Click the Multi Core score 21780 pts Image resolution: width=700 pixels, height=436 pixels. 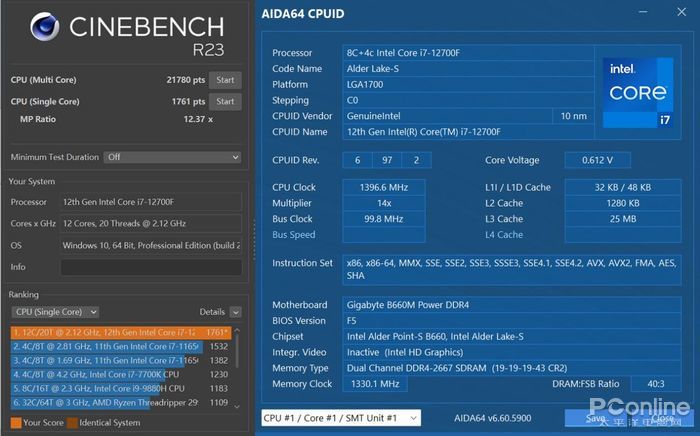186,80
